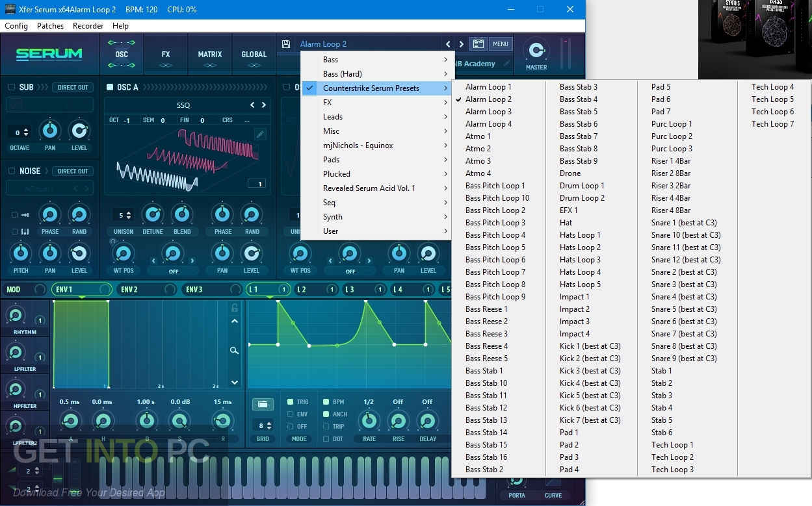Enable the LFO DOT checkbox
The image size is (812, 506).
(326, 438)
